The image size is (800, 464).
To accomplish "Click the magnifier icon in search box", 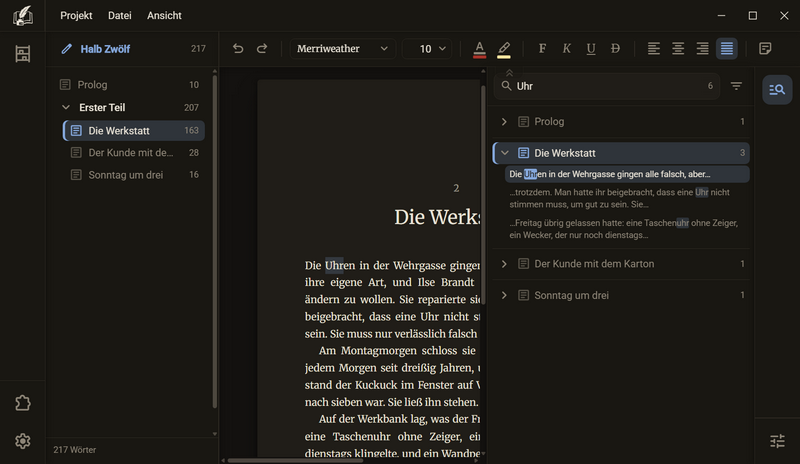I will [x=506, y=86].
